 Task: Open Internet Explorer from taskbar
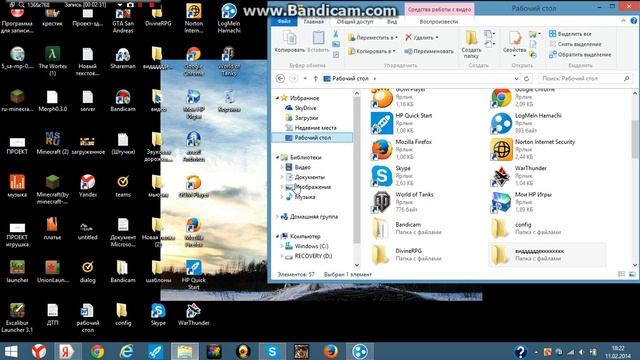[x=127, y=351]
